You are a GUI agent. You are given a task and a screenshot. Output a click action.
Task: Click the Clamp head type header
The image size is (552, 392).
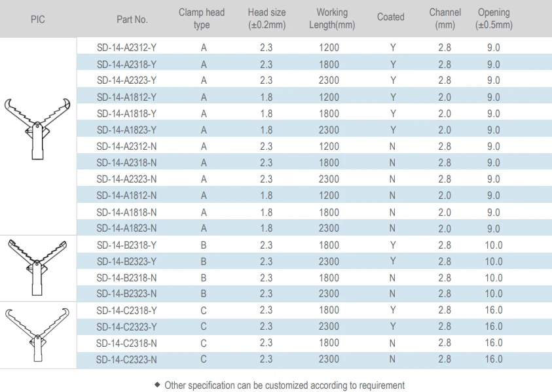[202, 19]
